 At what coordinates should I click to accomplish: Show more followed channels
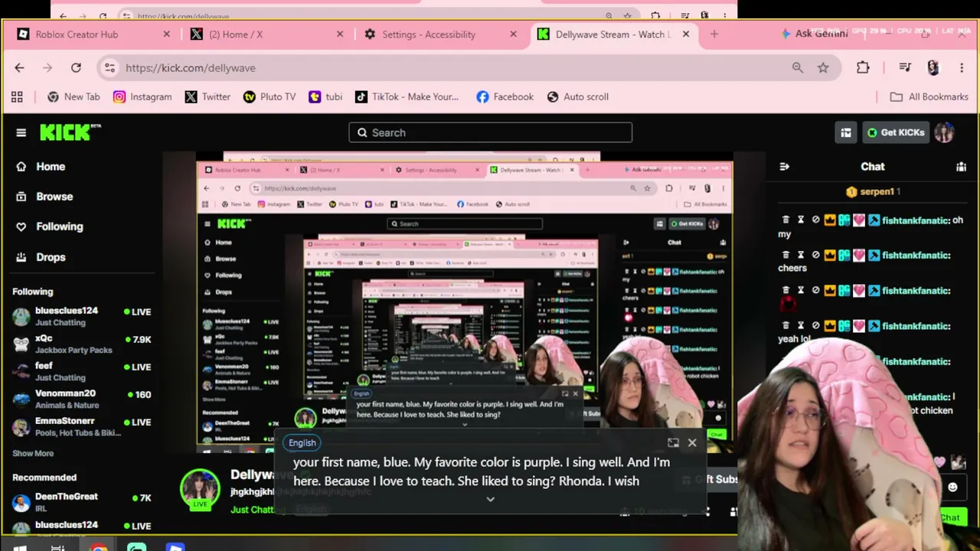(33, 453)
